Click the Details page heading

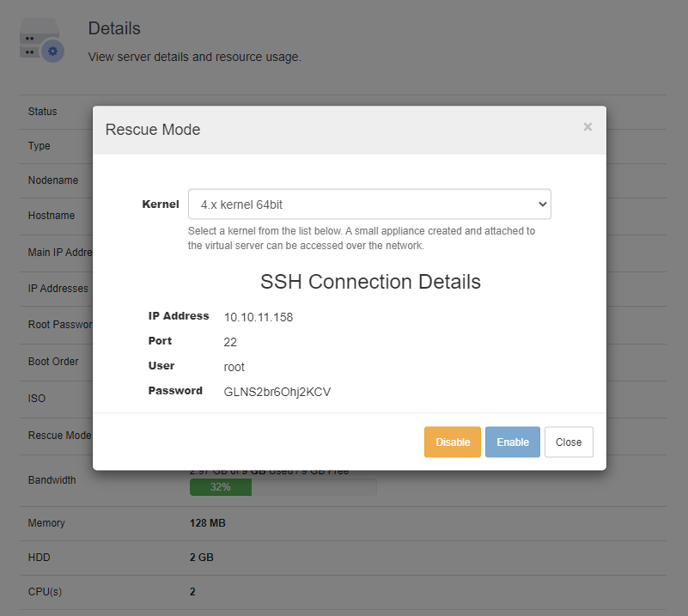pos(114,28)
